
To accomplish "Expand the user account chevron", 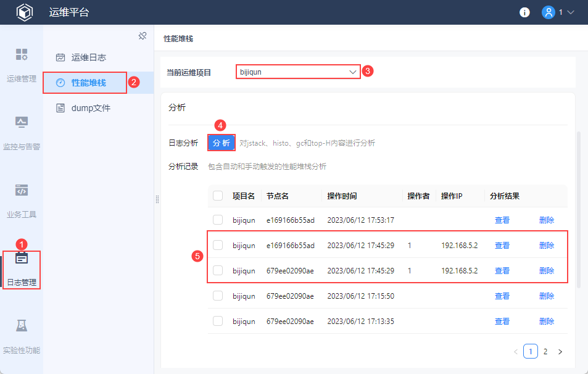I will tap(570, 12).
